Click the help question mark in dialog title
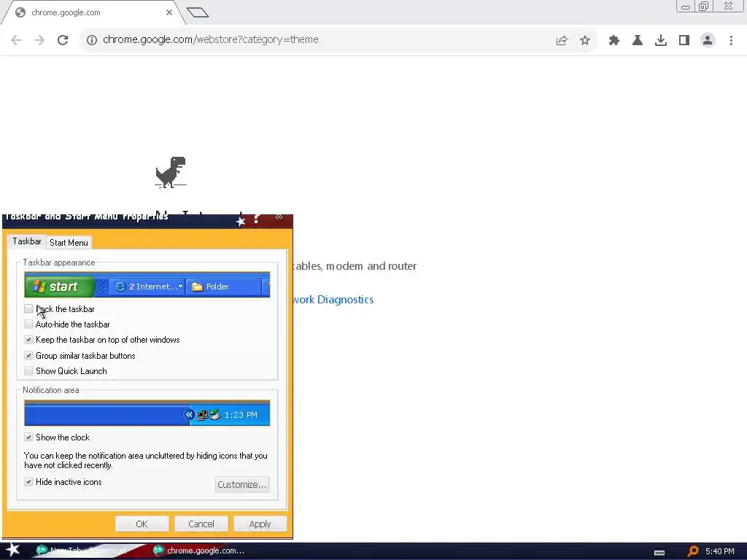747x560 pixels. (x=258, y=219)
